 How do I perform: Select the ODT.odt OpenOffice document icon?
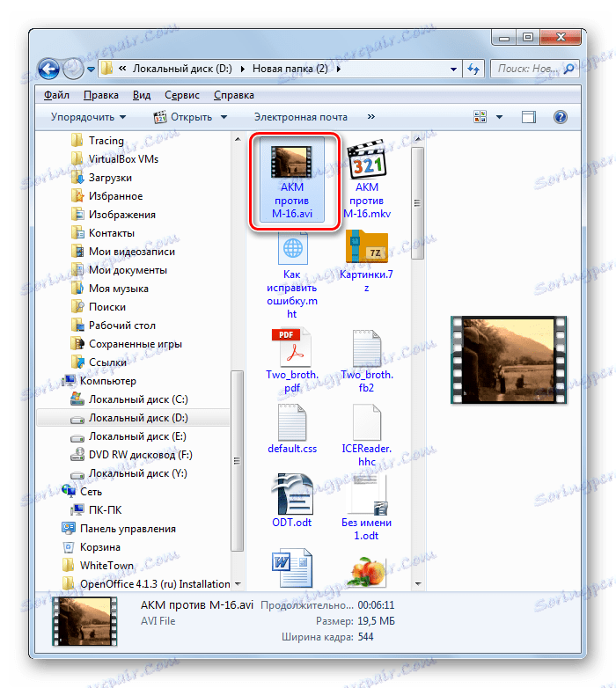pos(292,494)
